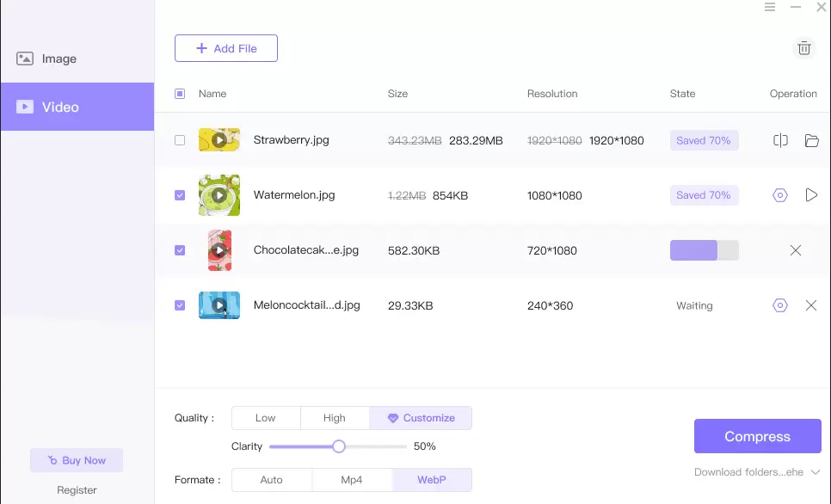Uncheck the Watermelon.jpg checkbox

pos(180,195)
